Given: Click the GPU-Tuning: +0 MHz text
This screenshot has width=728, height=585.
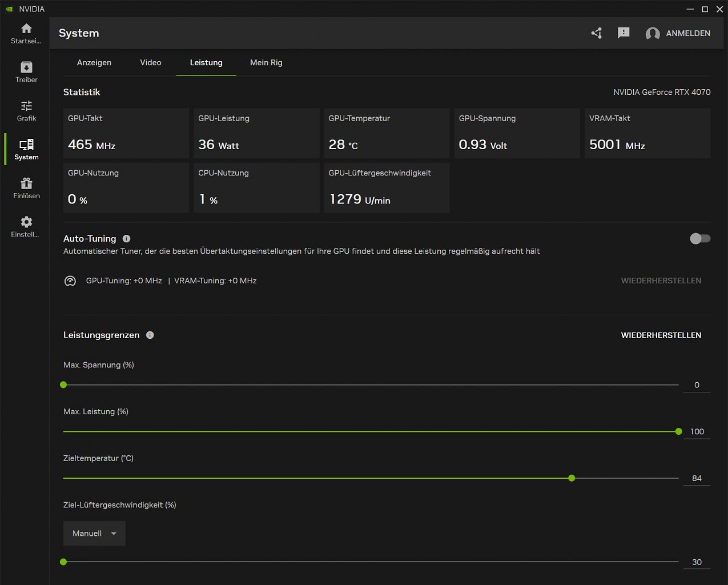Looking at the screenshot, I should point(124,281).
